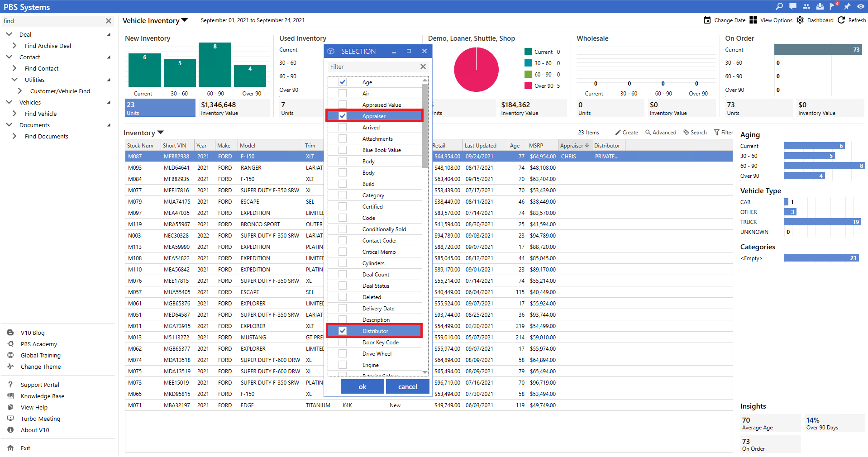Click the Knowledge Base icon
Image resolution: width=868 pixels, height=457 pixels.
point(10,396)
